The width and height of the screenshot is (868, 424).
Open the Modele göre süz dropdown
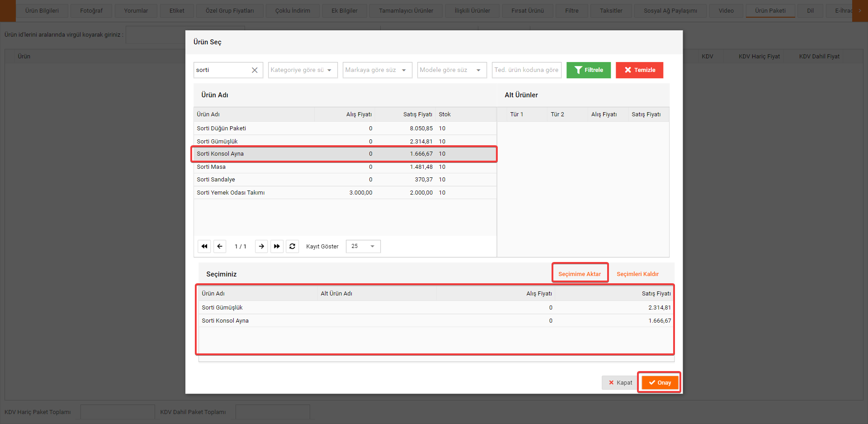(x=452, y=70)
